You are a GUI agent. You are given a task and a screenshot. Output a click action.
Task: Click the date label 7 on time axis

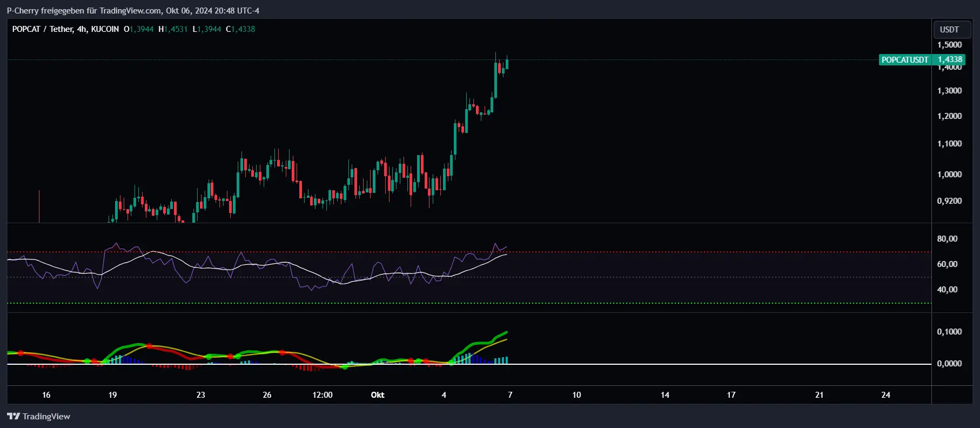tap(510, 395)
